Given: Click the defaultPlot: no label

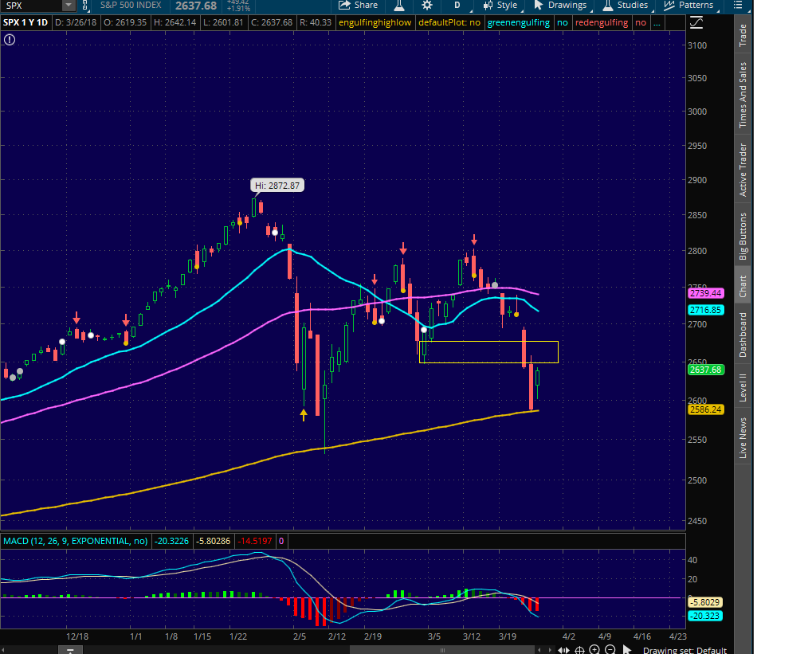Looking at the screenshot, I should [x=449, y=23].
